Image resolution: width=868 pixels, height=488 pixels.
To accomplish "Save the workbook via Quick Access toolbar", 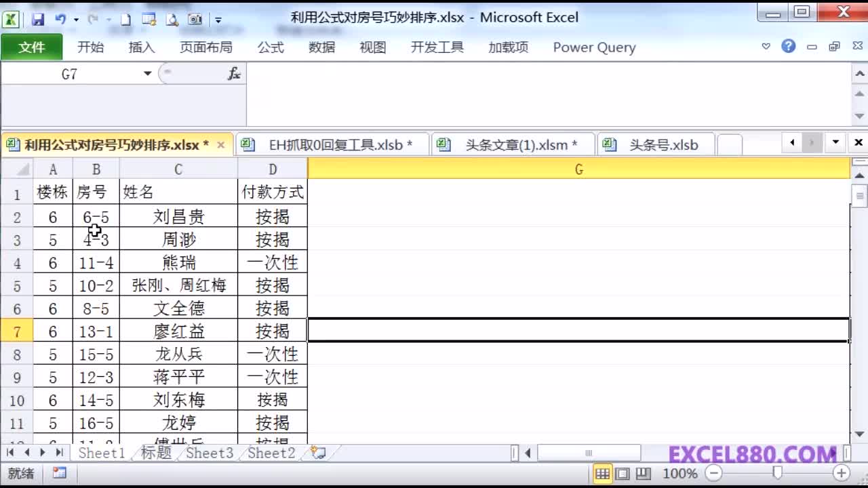I will pos(37,19).
